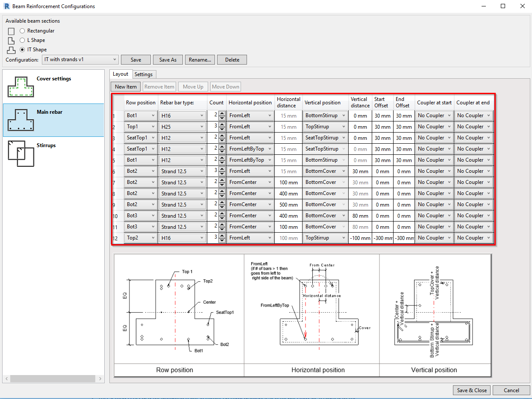Switch to the Settings tab
The width and height of the screenshot is (532, 399).
[x=144, y=74]
